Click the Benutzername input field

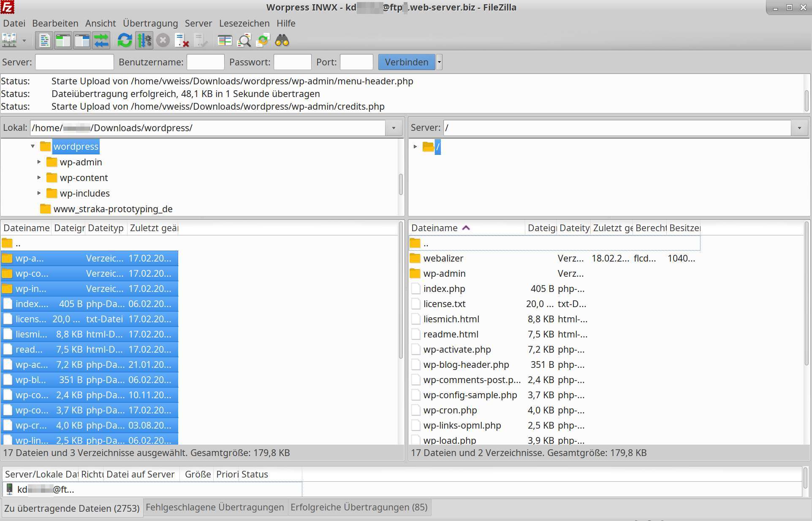[205, 62]
